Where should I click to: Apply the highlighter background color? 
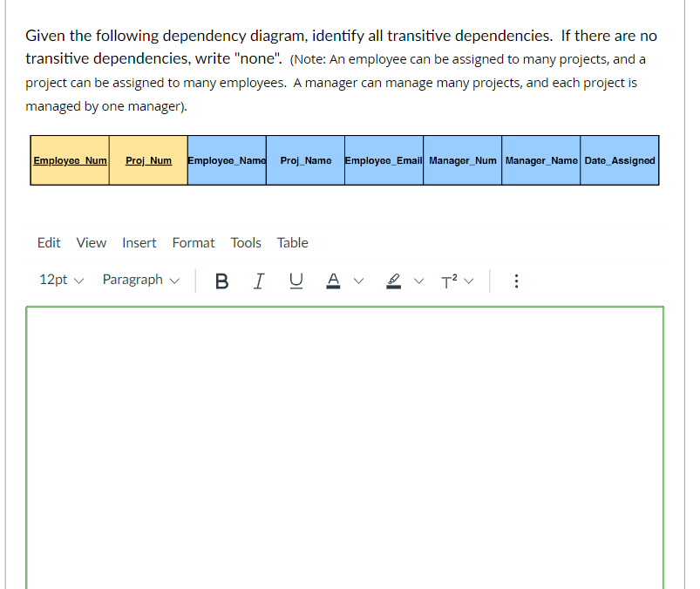(x=392, y=281)
